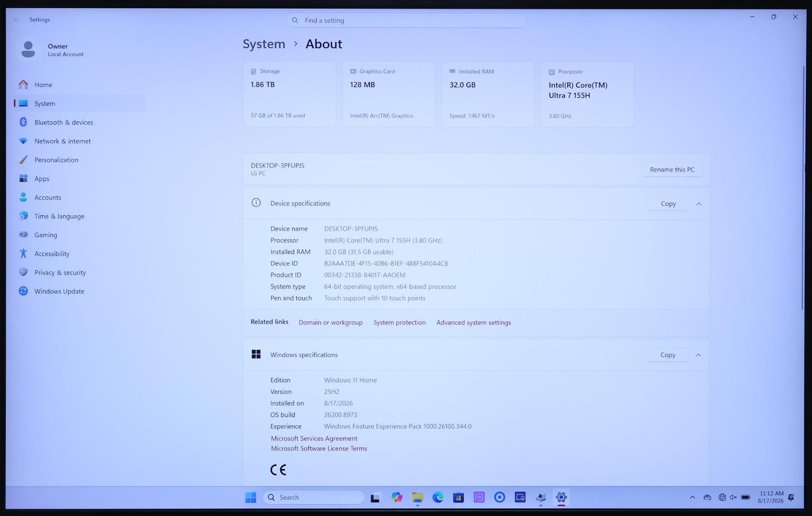Click the vertical scrollbar of Settings
The width and height of the screenshot is (812, 516).
[x=803, y=188]
